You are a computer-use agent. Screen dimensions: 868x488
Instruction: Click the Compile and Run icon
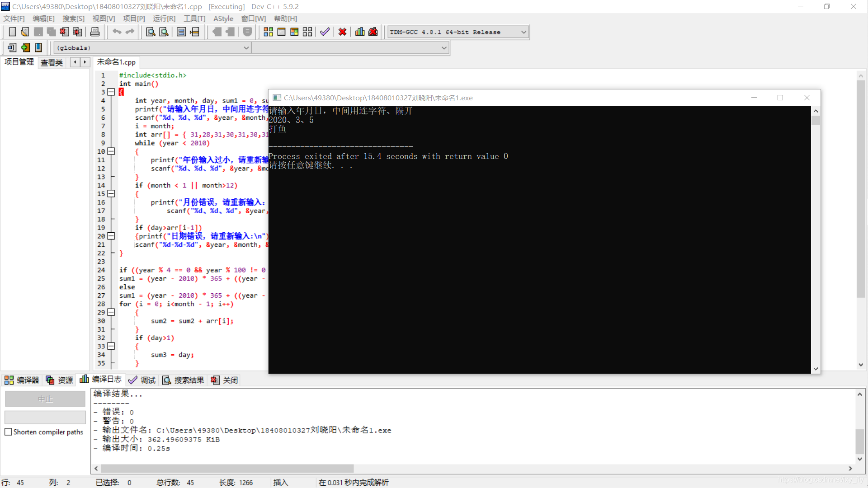[x=294, y=32]
